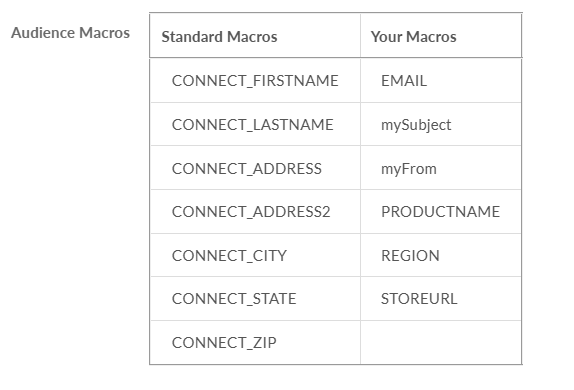The height and width of the screenshot is (390, 574).
Task: Click the blank area right of CONNECT_CITY text
Action: click(324, 256)
